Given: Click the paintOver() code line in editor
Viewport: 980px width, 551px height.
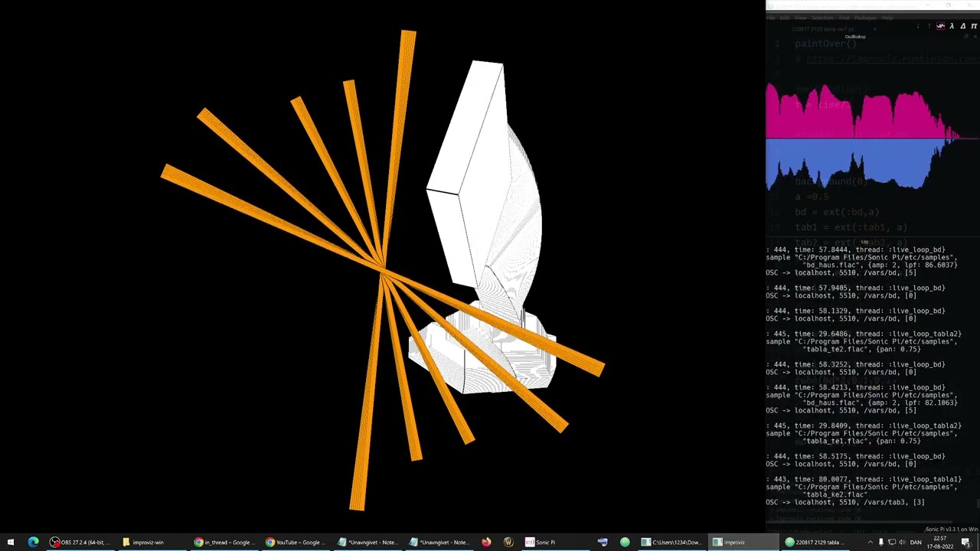Looking at the screenshot, I should [x=825, y=44].
